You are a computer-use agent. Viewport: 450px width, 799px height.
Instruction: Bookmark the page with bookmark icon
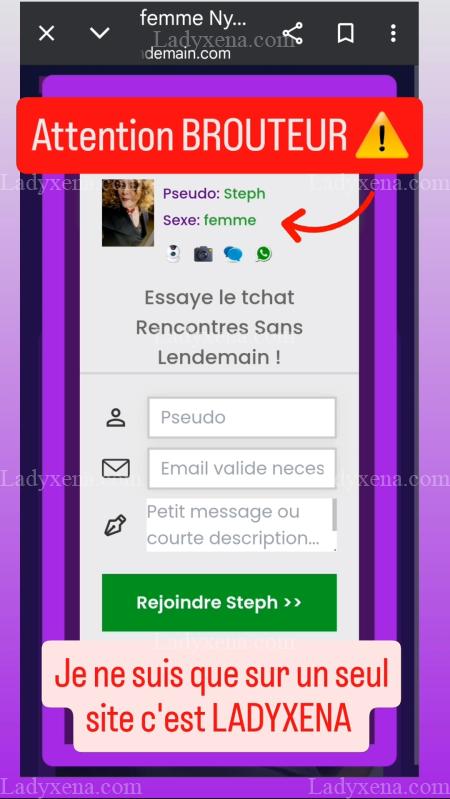346,34
